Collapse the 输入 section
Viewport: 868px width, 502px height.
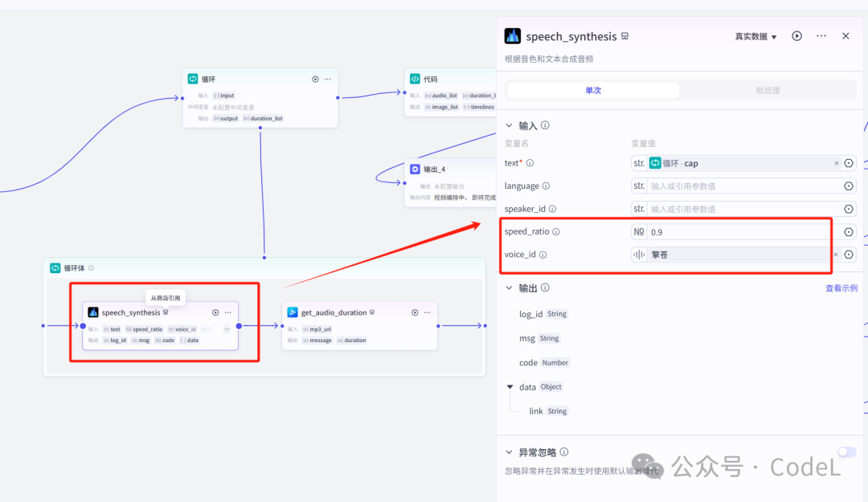pos(509,125)
